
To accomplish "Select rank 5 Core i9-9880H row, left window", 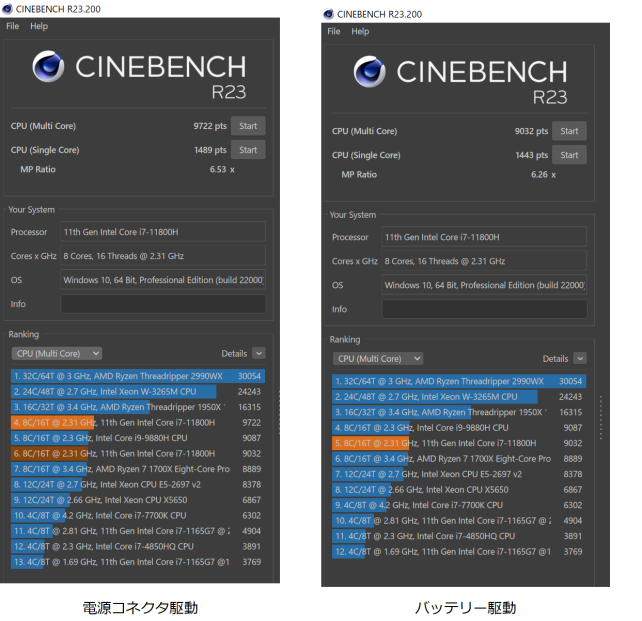I will [138, 438].
